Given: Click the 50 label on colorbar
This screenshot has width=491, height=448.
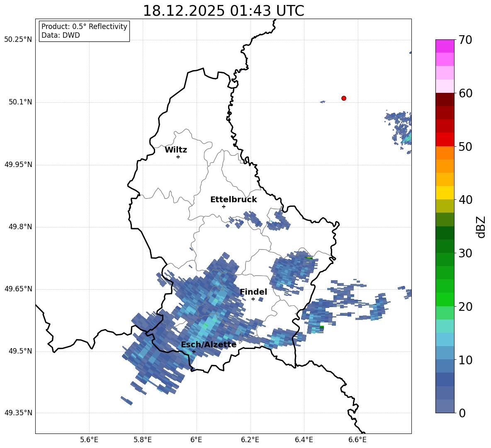Looking at the screenshot, I should (465, 146).
